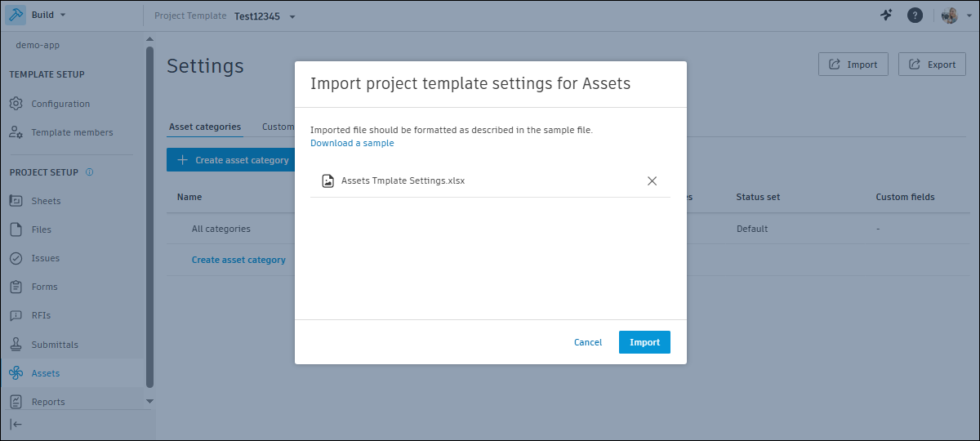This screenshot has width=980, height=441.
Task: Open the Forms sidebar icon
Action: point(16,287)
